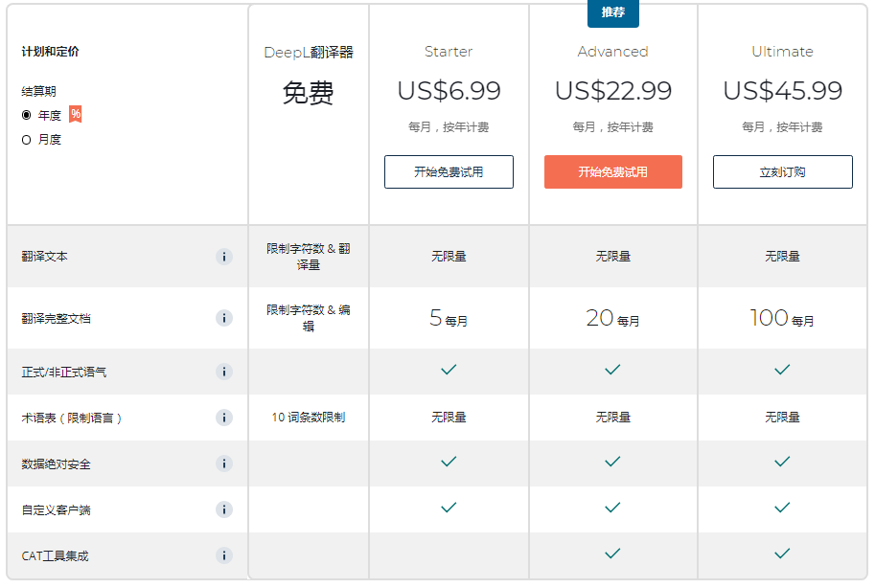Click 立刻订购 for Ultimate plan
875x588 pixels.
click(x=782, y=171)
